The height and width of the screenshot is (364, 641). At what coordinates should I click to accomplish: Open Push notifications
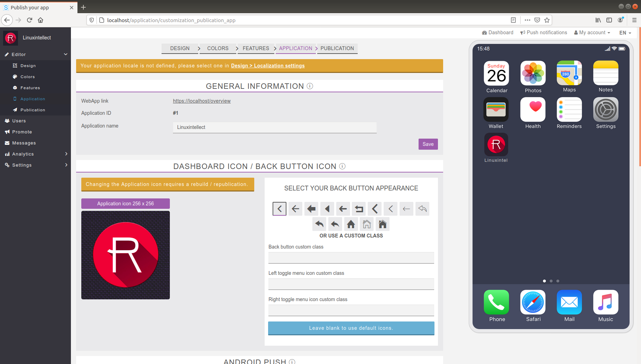point(543,32)
